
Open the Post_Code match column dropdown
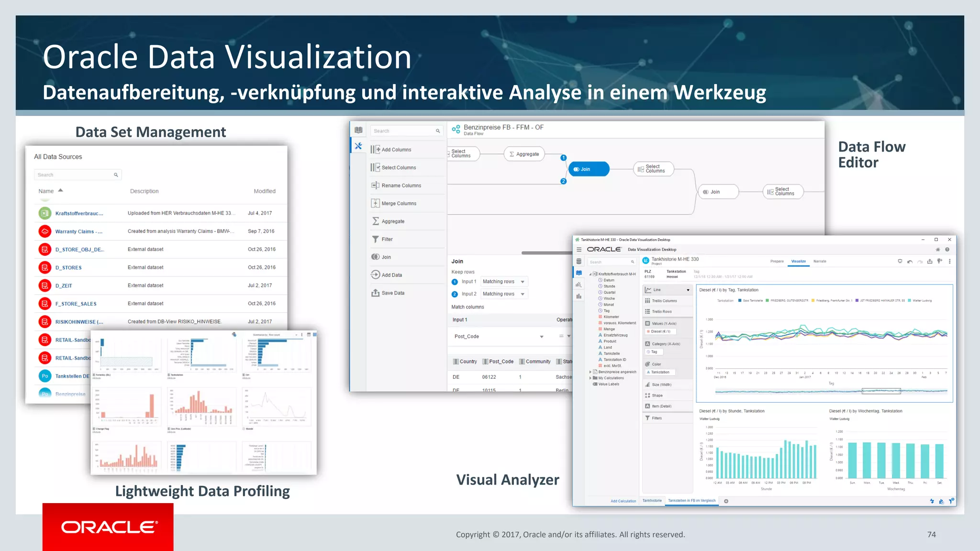[x=499, y=337]
